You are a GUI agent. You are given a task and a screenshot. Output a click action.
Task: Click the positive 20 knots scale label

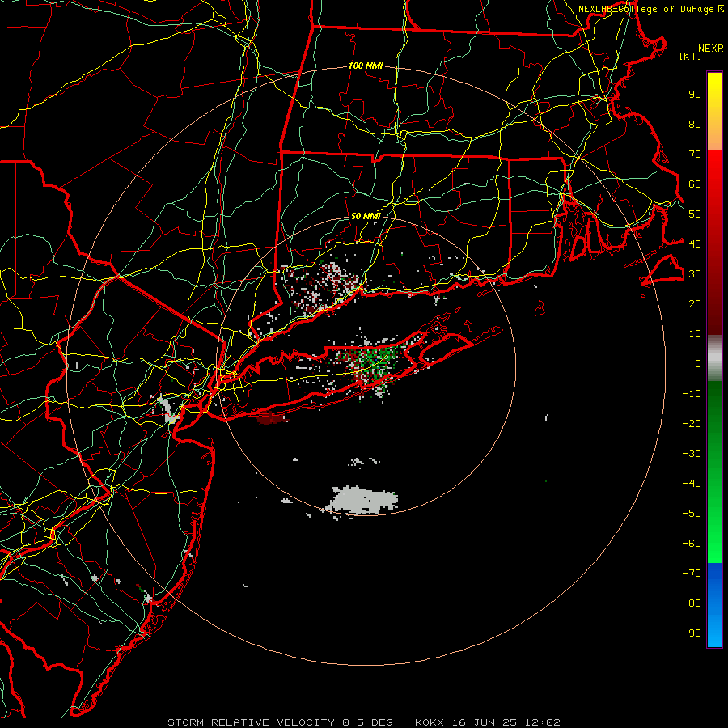pyautogui.click(x=695, y=303)
